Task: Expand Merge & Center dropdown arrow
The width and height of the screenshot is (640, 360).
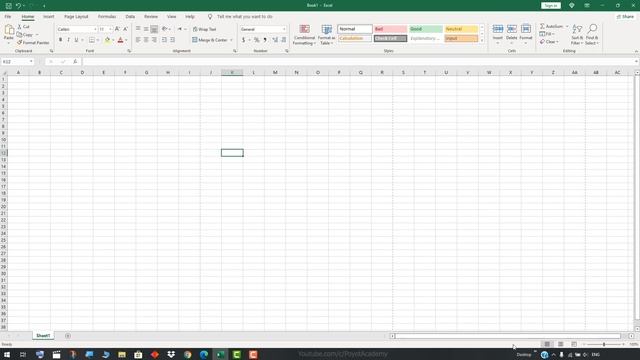Action: pyautogui.click(x=231, y=40)
